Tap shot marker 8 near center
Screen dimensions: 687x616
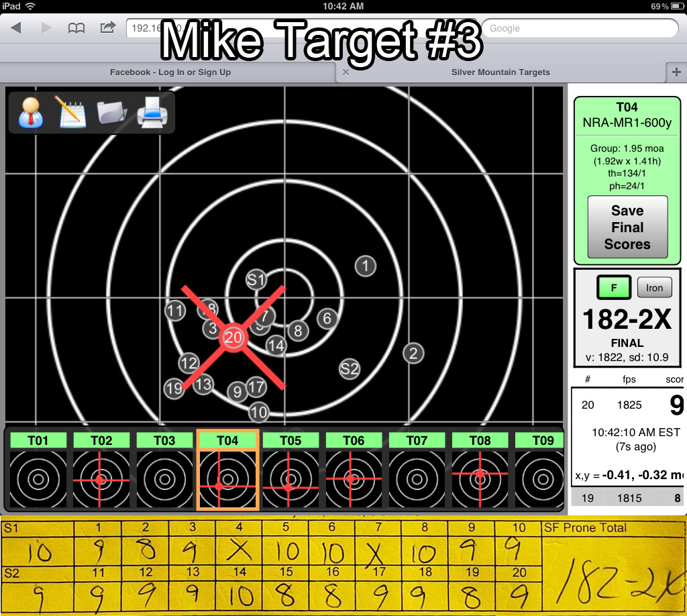click(x=299, y=331)
